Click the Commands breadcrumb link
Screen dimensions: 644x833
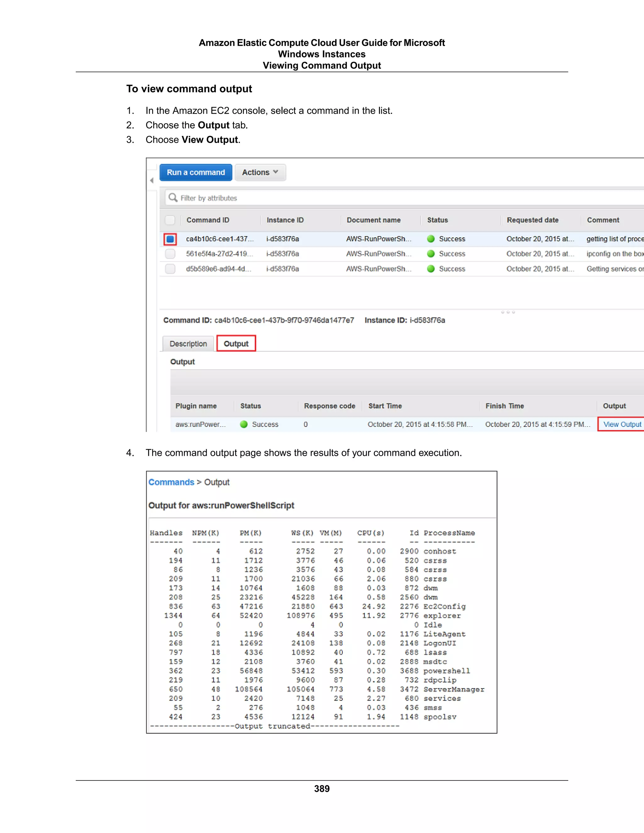click(x=171, y=483)
